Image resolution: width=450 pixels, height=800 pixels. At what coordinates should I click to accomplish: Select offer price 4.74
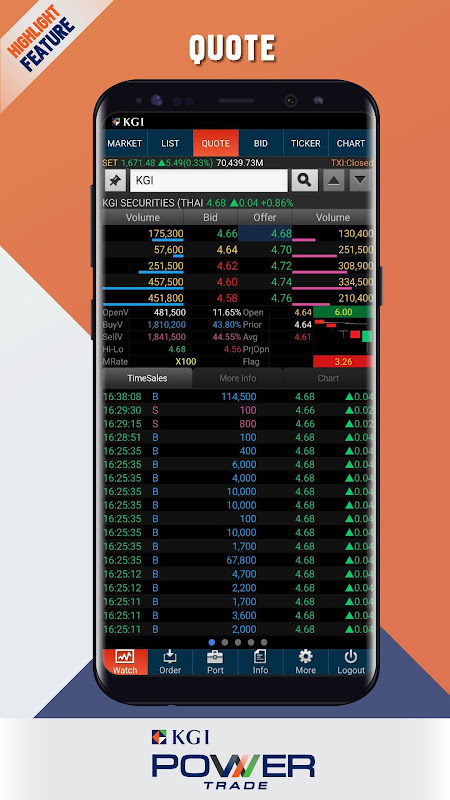[x=281, y=282]
